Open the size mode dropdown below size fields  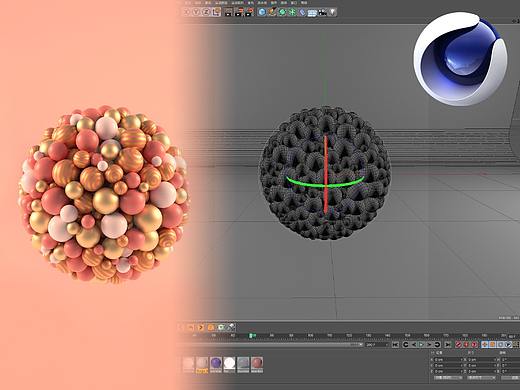(x=481, y=378)
